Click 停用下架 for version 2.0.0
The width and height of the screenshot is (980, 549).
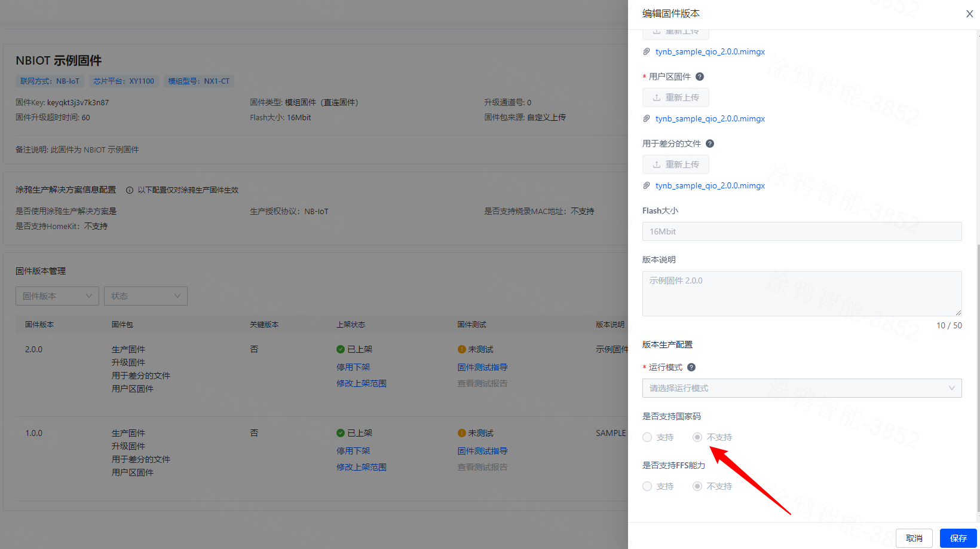point(353,367)
